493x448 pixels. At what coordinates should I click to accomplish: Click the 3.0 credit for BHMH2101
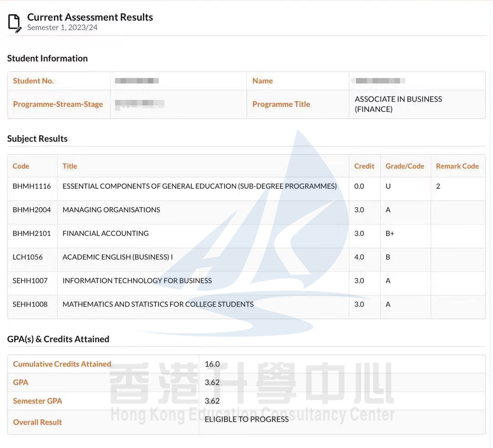[359, 234]
